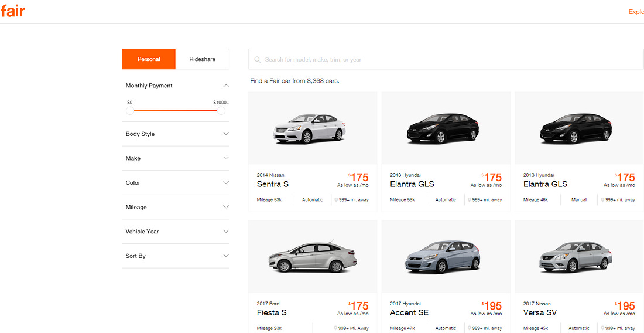
Task: Open the blue Hyundai Accent SE photo
Action: coord(443,257)
